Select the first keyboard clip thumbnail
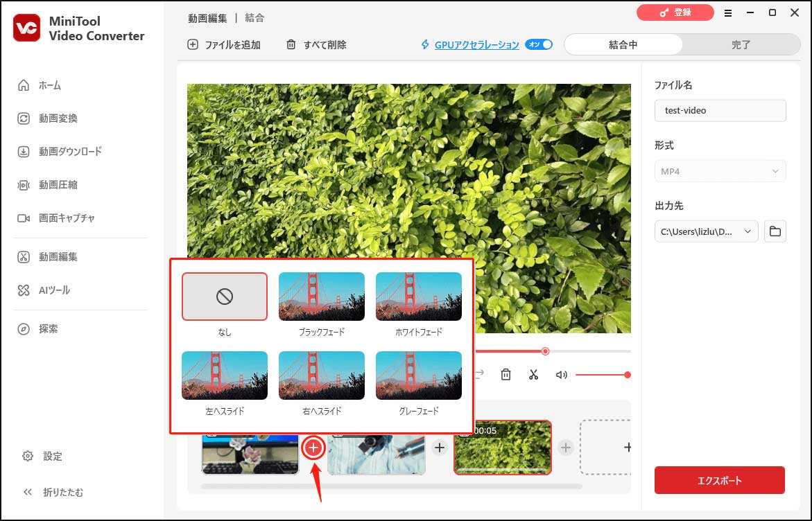The image size is (812, 521). coord(250,454)
